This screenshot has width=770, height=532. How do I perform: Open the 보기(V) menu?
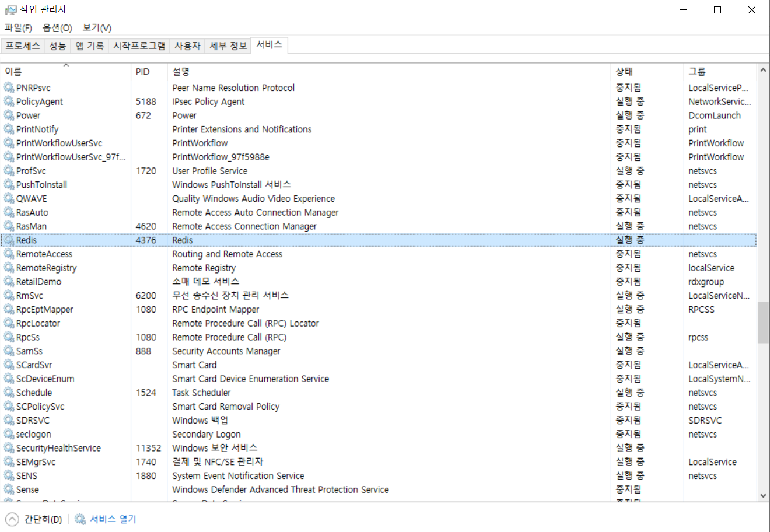pos(97,28)
